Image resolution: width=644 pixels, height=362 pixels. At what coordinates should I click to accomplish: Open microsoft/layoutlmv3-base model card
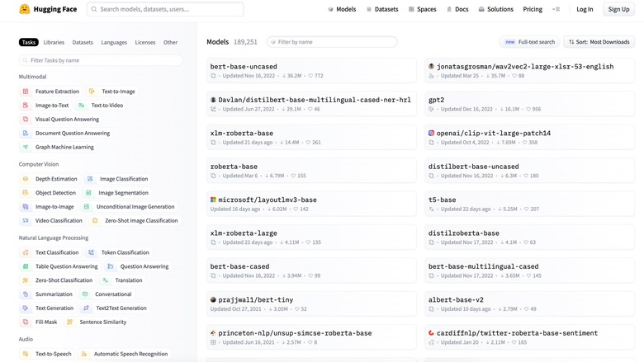[x=311, y=204]
